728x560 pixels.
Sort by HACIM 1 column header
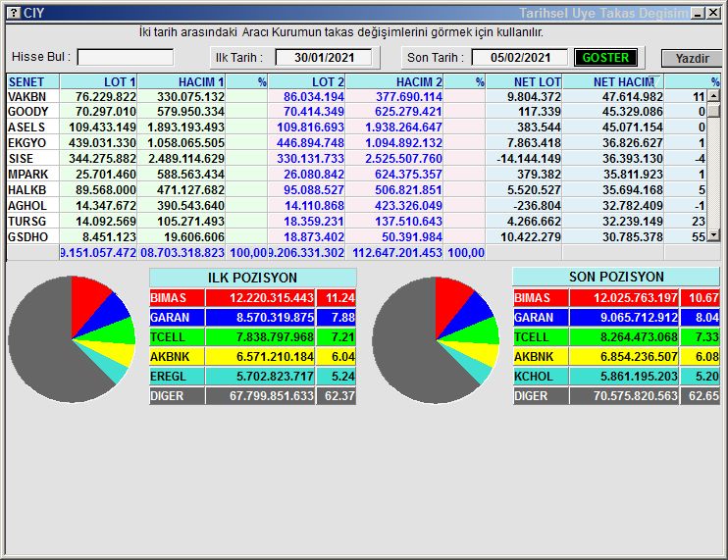tap(182, 81)
